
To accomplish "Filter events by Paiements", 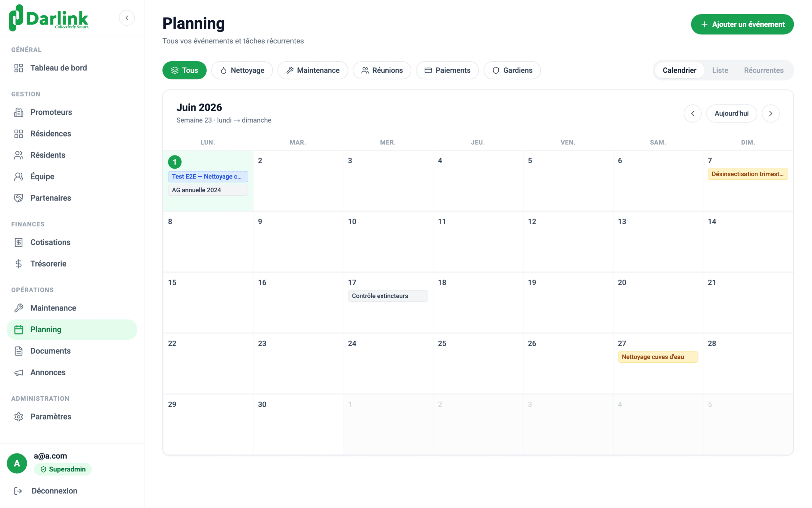I will (x=447, y=70).
